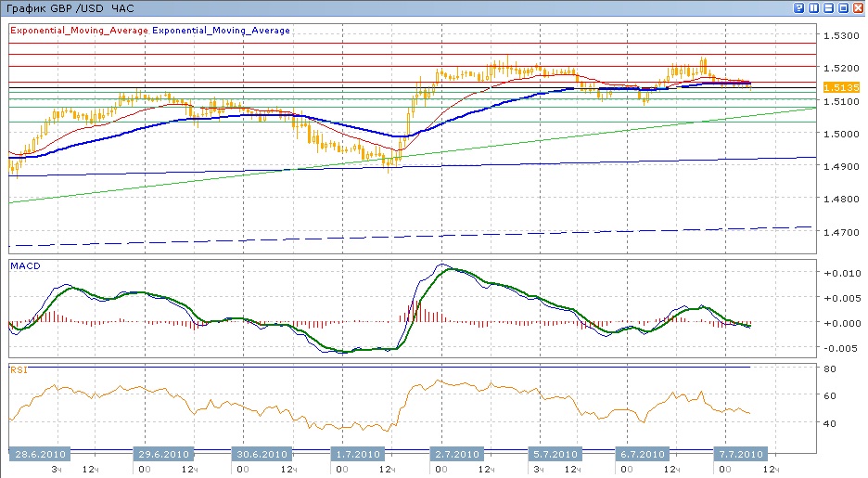
Task: Select the 29.6.2010 date marker
Action: click(x=163, y=454)
